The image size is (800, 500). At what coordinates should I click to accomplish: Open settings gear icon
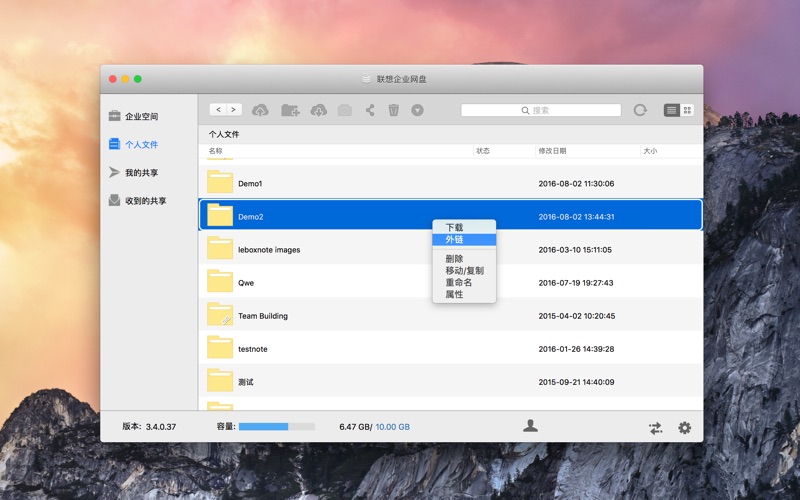[x=685, y=428]
